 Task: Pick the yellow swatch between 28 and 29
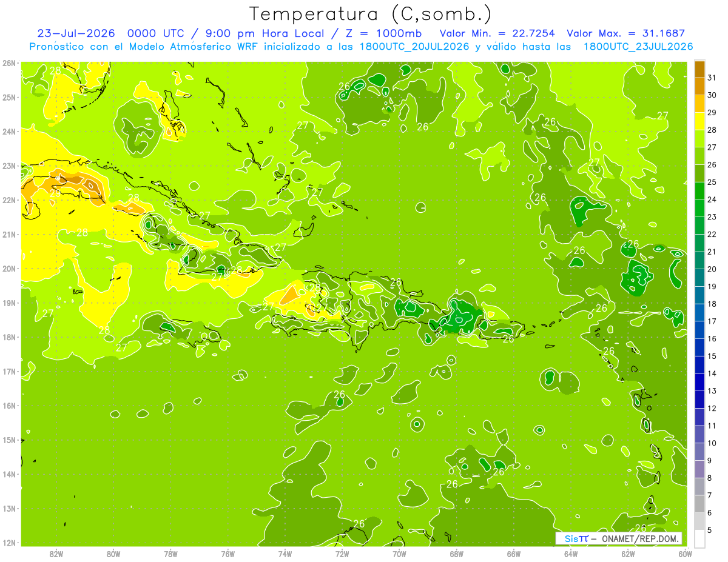(x=699, y=121)
